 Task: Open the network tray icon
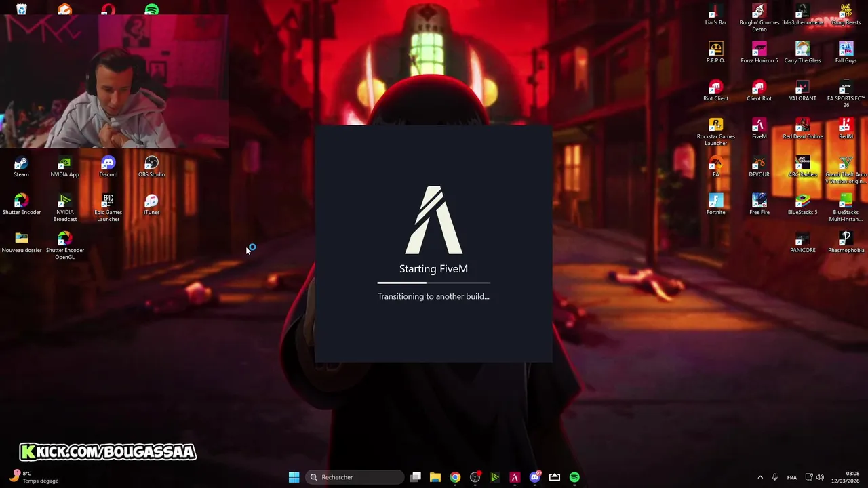point(809,477)
